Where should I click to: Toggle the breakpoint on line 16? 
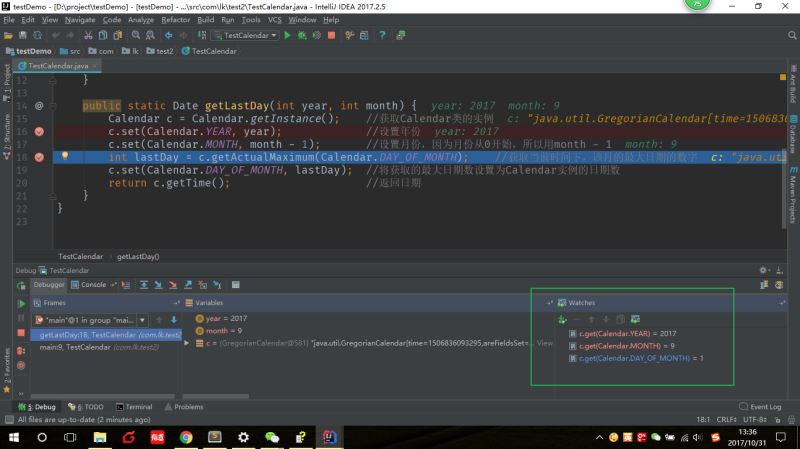[x=39, y=131]
